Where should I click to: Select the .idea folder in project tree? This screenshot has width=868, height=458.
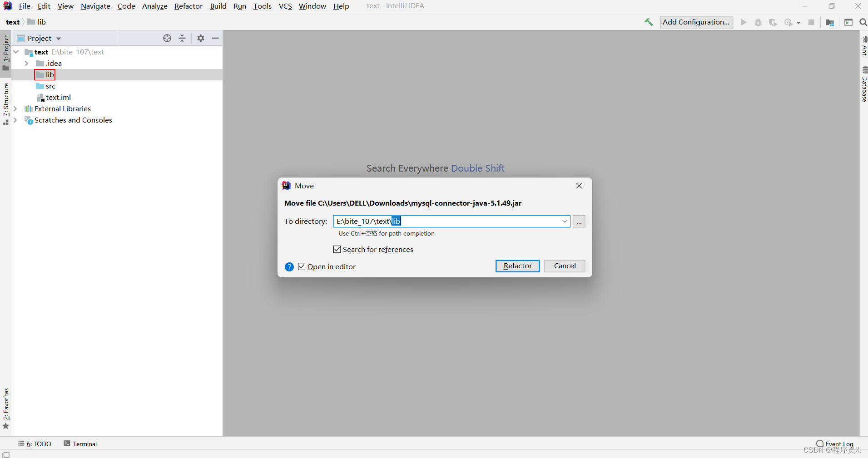[54, 64]
